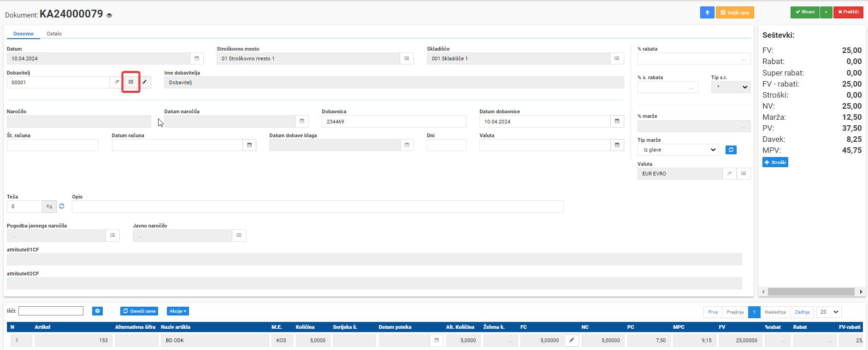The image size is (868, 350).
Task: Edit FC price with the pencil icon in row
Action: (572, 340)
